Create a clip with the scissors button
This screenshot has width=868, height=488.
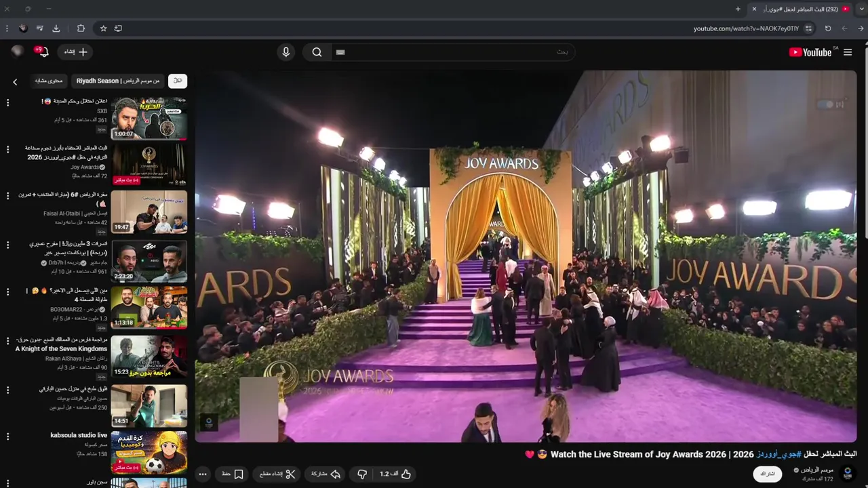278,474
